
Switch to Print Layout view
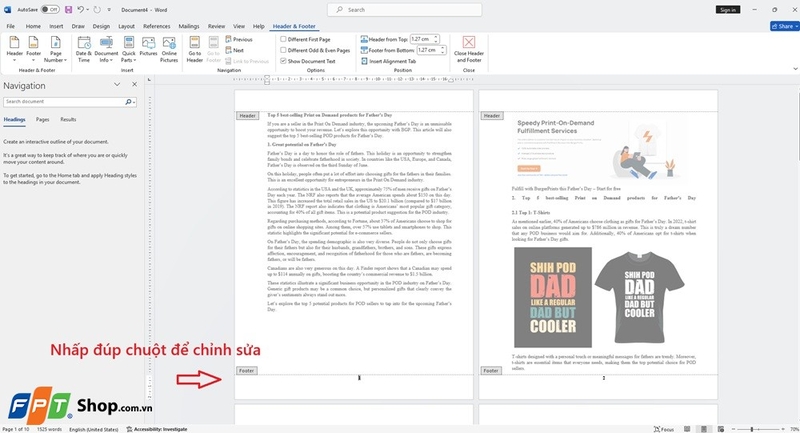(x=704, y=429)
